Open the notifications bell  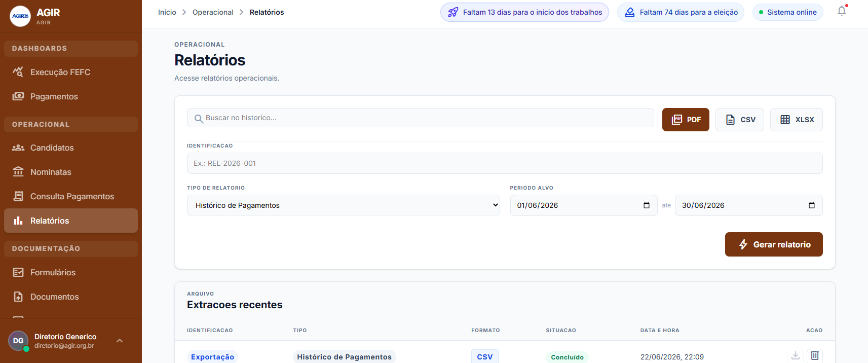click(842, 11)
